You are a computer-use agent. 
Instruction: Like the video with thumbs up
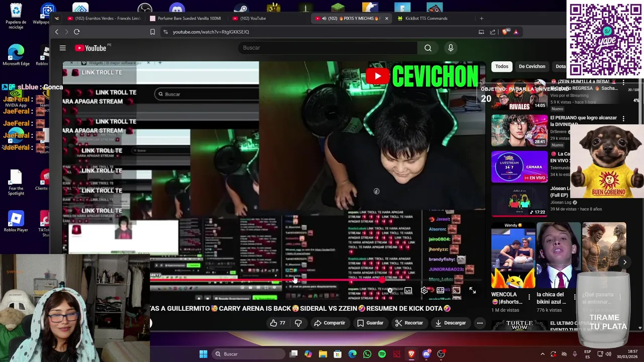[277, 323]
